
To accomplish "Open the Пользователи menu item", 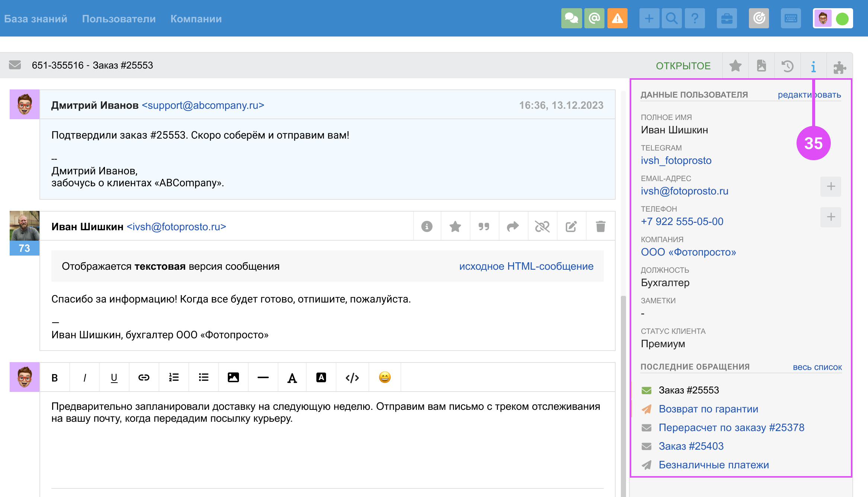I will click(x=119, y=19).
